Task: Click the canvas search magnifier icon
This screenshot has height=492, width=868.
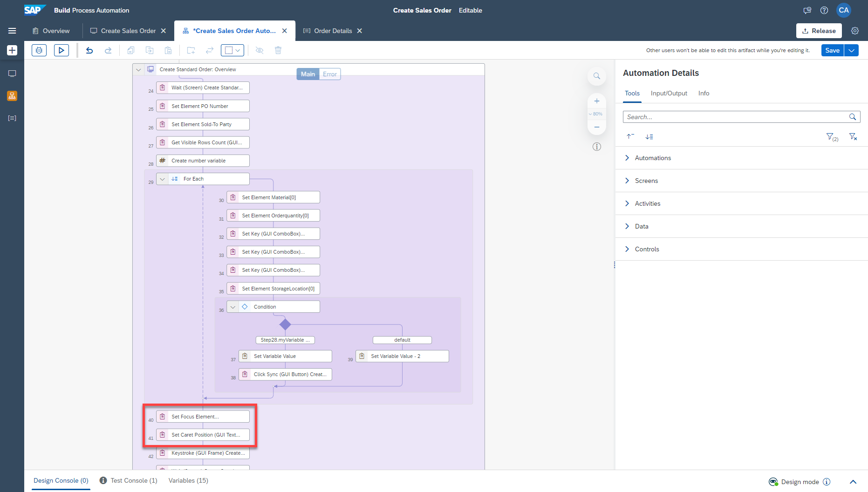Action: tap(597, 76)
